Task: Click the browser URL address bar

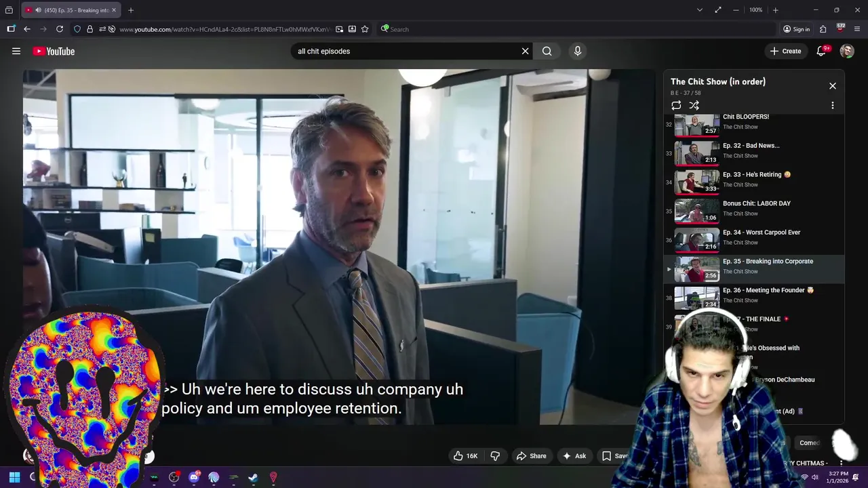Action: point(224,29)
